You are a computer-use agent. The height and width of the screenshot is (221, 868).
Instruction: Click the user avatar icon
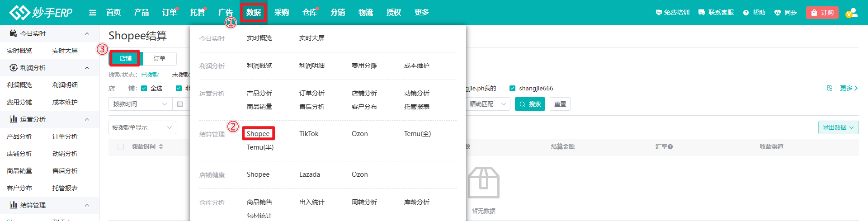click(x=852, y=13)
